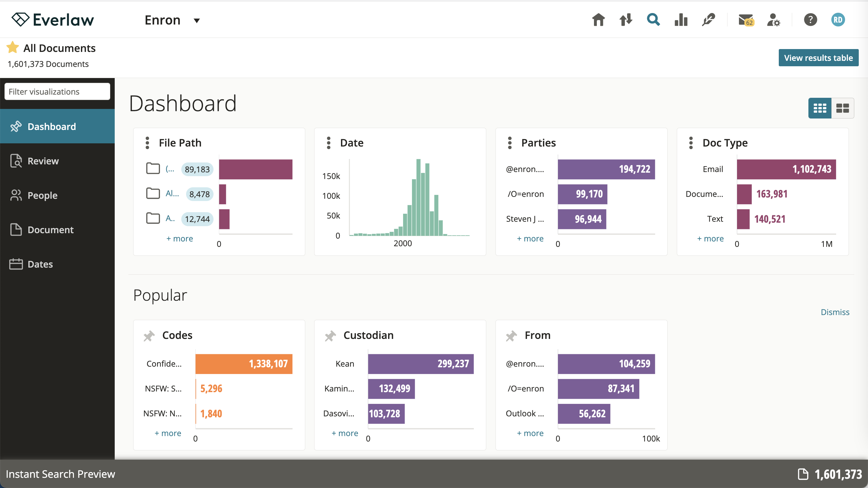
Task: Open the uploads and transfers arrows icon
Action: [x=626, y=20]
